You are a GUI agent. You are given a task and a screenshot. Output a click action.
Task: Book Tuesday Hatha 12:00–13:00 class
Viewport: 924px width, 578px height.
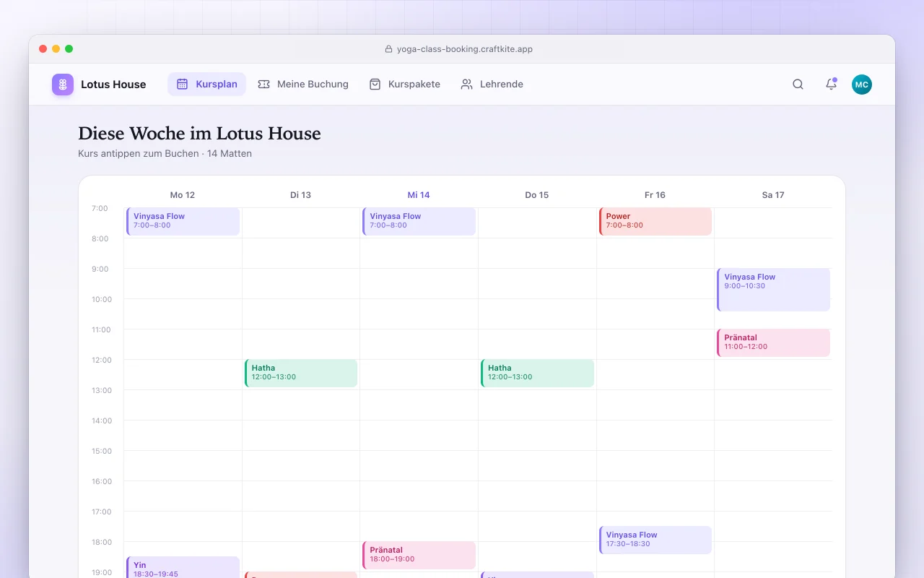pos(301,373)
